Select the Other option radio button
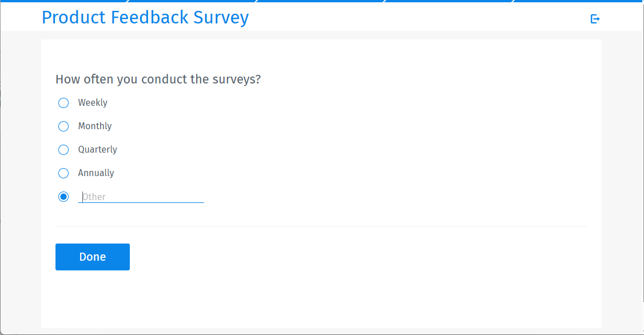Image resolution: width=644 pixels, height=335 pixels. point(63,197)
